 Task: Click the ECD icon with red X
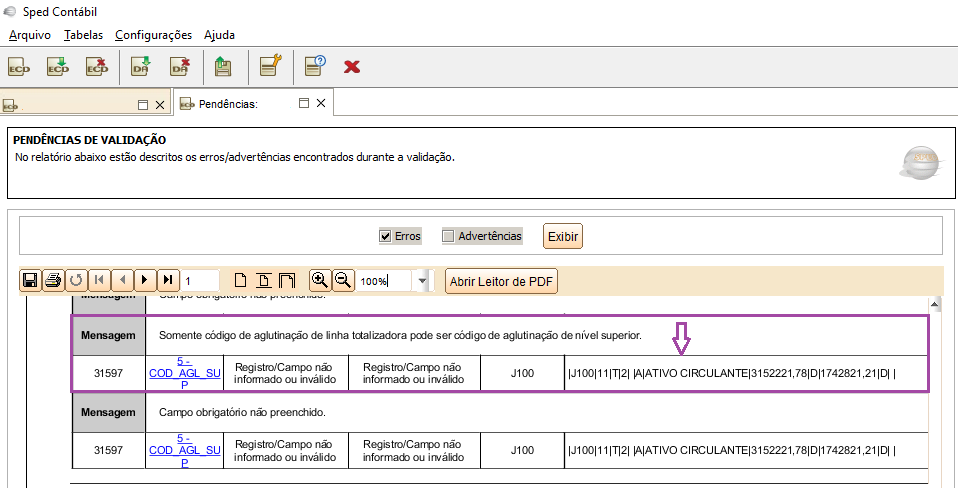97,67
